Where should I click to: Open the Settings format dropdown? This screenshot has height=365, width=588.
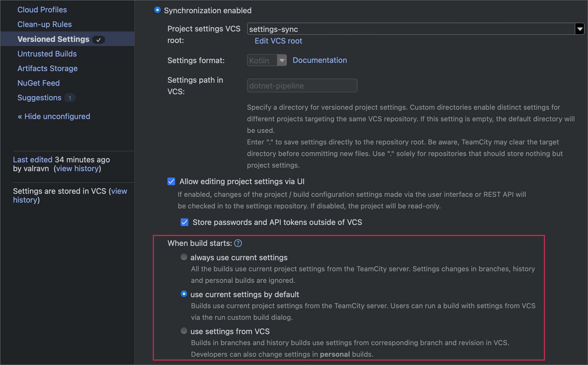click(x=281, y=60)
